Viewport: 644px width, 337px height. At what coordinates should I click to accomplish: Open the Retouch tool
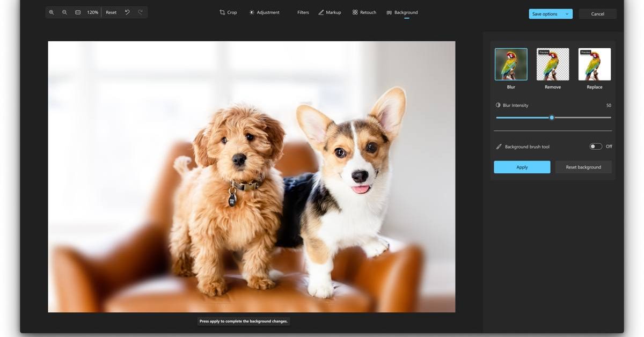click(364, 12)
